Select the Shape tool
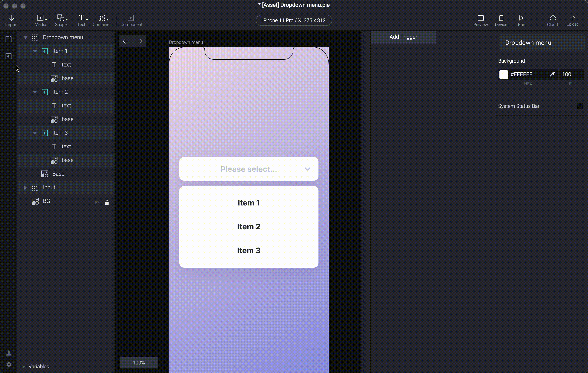Viewport: 588px width, 373px height. click(x=61, y=20)
